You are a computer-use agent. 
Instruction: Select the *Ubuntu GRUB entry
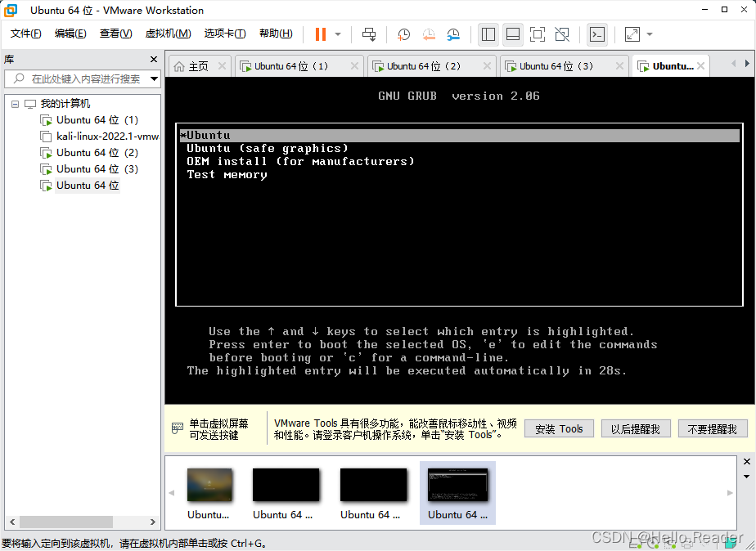point(460,136)
